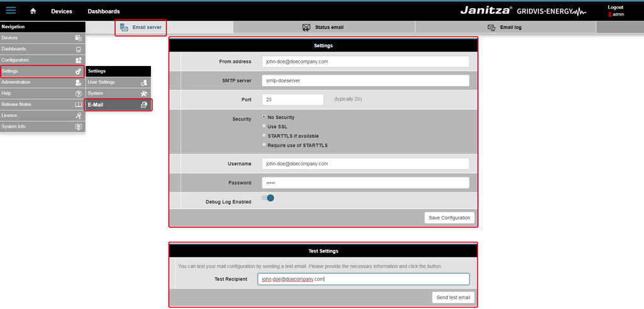Select the Use SSL radio button
Screen dimensions: 644x309
click(x=264, y=126)
